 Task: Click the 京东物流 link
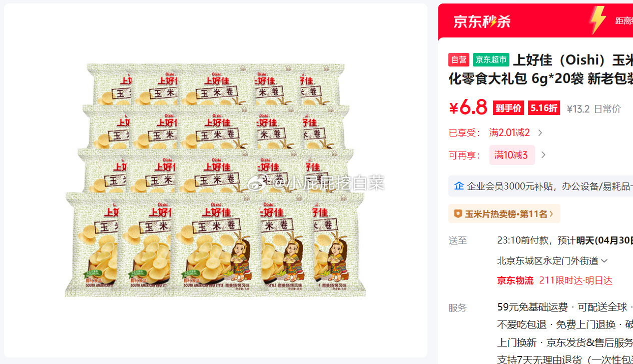tap(515, 280)
